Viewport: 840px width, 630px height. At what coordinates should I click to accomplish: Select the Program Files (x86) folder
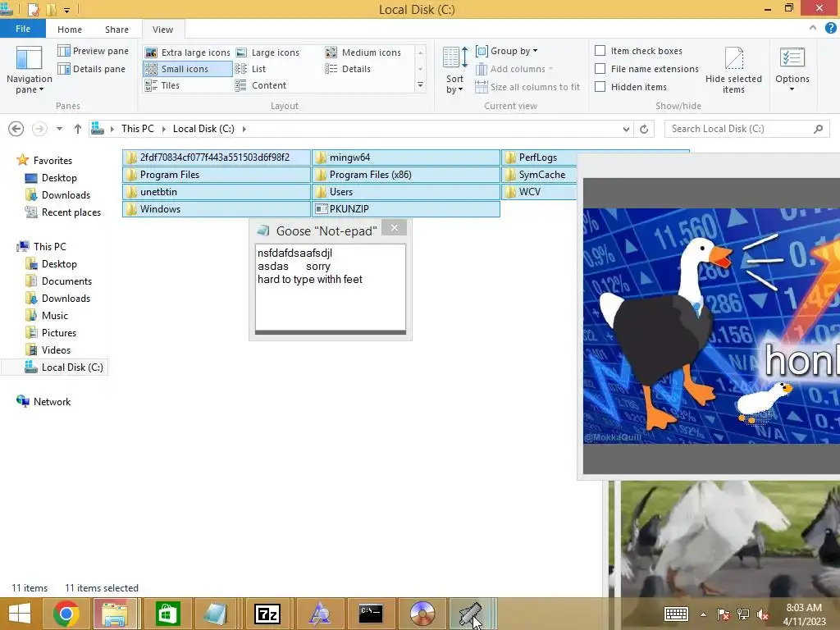click(x=405, y=175)
